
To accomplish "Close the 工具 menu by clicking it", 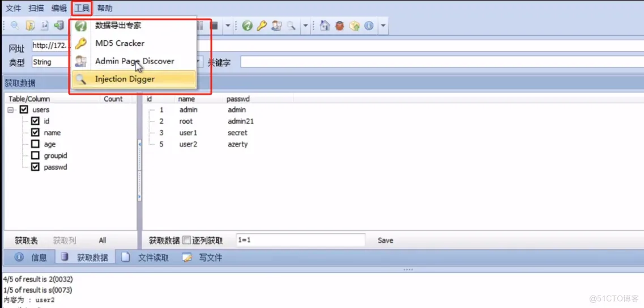I will click(x=82, y=8).
